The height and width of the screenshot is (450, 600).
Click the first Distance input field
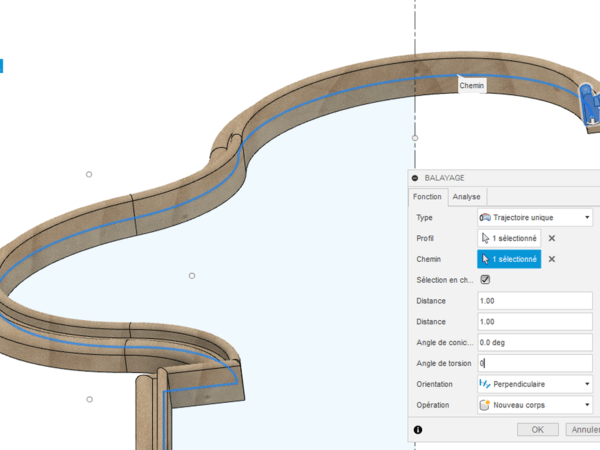(535, 301)
